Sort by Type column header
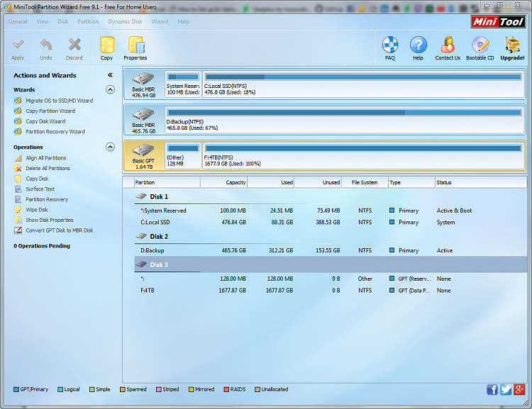Viewport: 532px width, 409px height. tap(411, 182)
